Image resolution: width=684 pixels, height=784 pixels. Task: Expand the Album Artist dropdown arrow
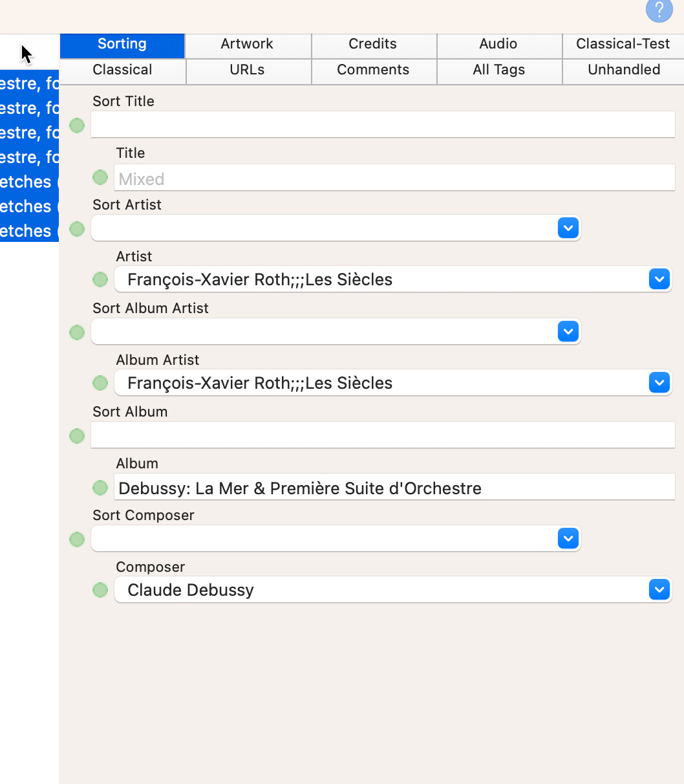point(659,383)
